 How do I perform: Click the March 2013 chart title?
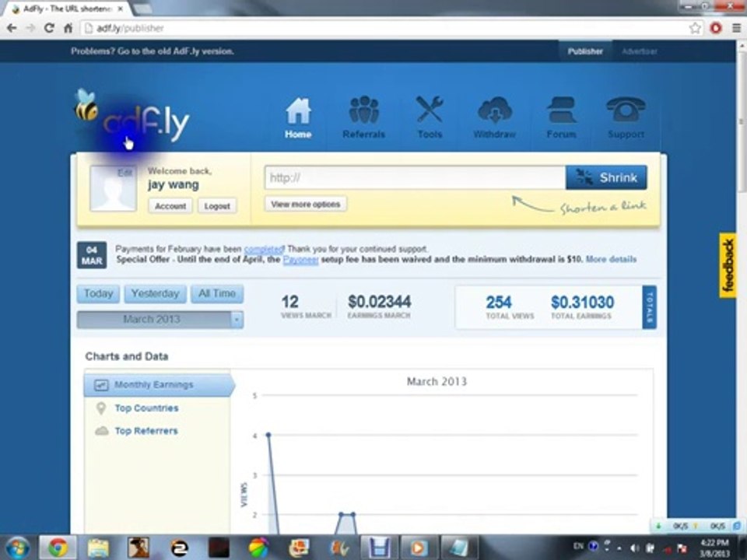click(437, 381)
